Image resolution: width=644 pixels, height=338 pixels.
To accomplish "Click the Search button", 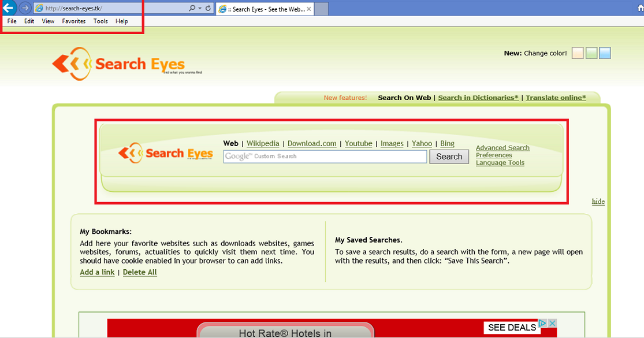I will pyautogui.click(x=449, y=157).
